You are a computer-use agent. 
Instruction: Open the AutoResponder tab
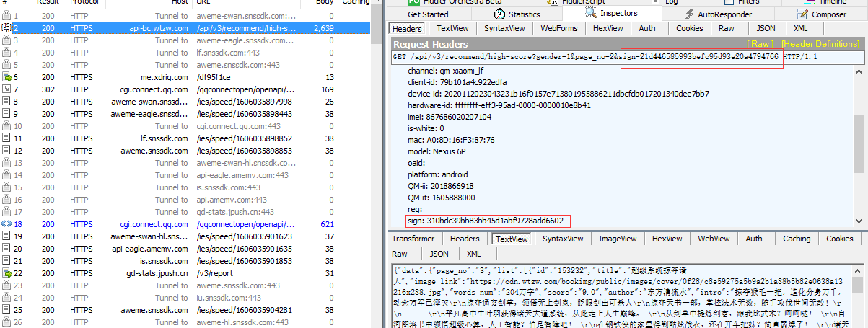(719, 14)
